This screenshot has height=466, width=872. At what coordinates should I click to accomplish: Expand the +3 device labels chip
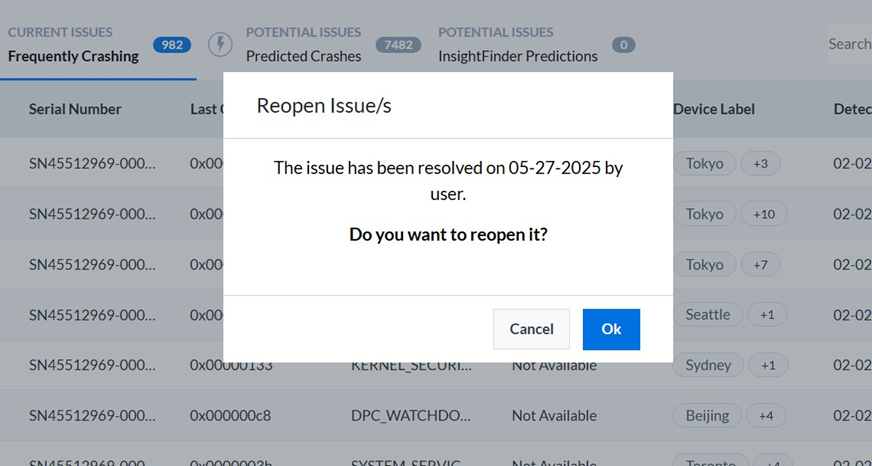coord(760,164)
